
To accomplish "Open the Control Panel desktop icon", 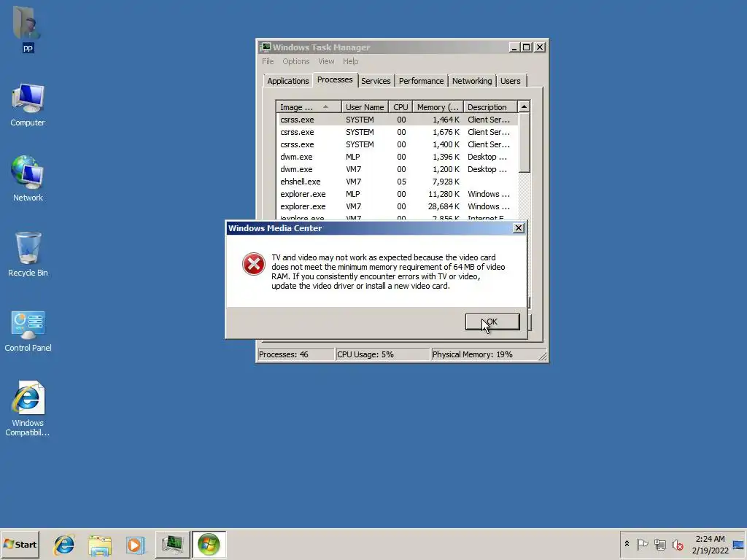I will tap(28, 331).
